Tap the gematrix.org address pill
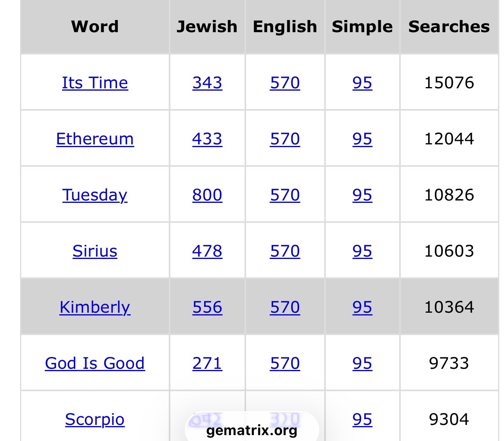 point(252,430)
